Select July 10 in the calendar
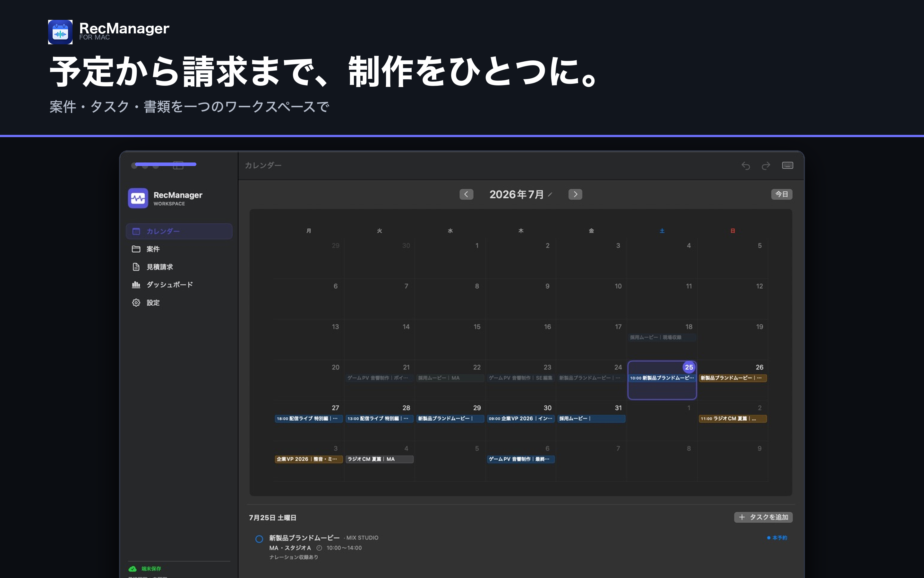The width and height of the screenshot is (924, 578). click(618, 286)
